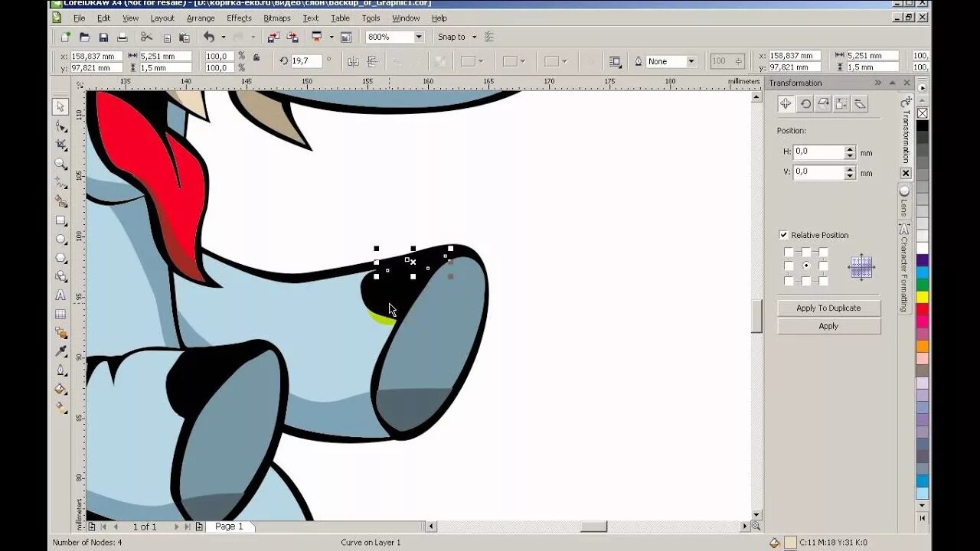Open the zoom level 800% dropdown
Image resolution: width=980 pixels, height=551 pixels.
(419, 37)
